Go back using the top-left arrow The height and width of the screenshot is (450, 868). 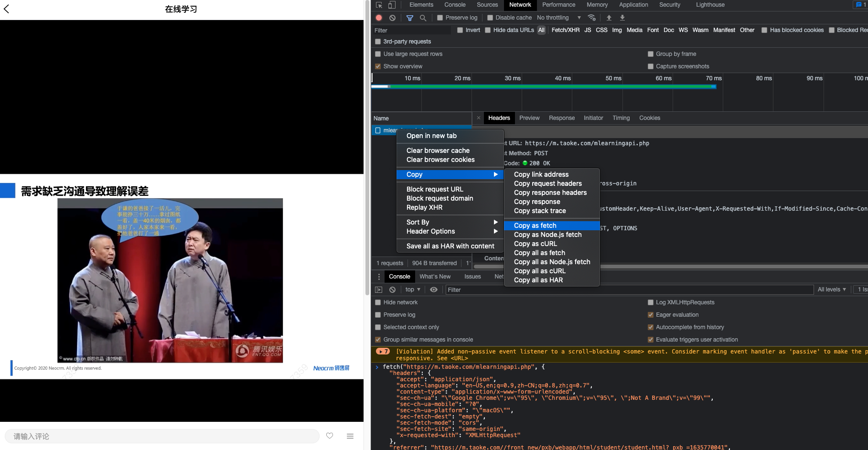coord(7,9)
